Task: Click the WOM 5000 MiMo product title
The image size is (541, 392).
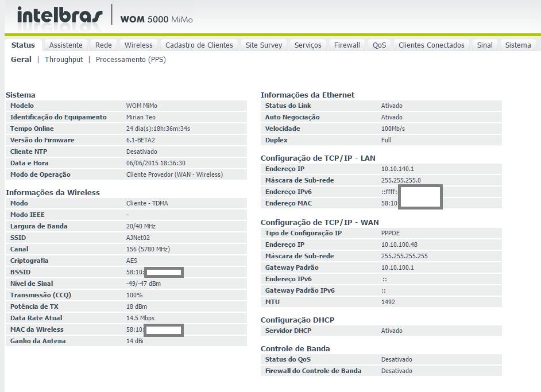Action: (156, 20)
